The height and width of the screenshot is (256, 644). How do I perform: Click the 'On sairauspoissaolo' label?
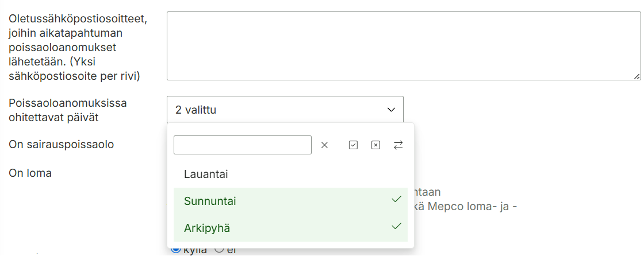click(x=61, y=145)
